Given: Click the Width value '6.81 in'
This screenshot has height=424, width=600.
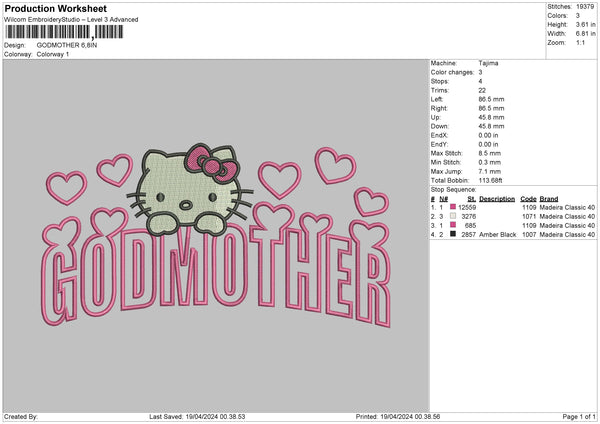Looking at the screenshot, I should (x=585, y=34).
